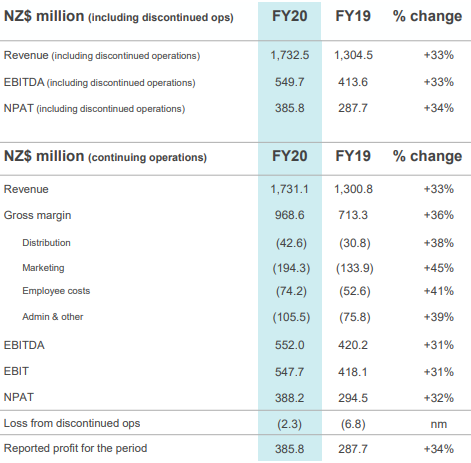Click the top % change header
Image resolution: width=471 pixels, height=463 pixels.
click(x=427, y=16)
